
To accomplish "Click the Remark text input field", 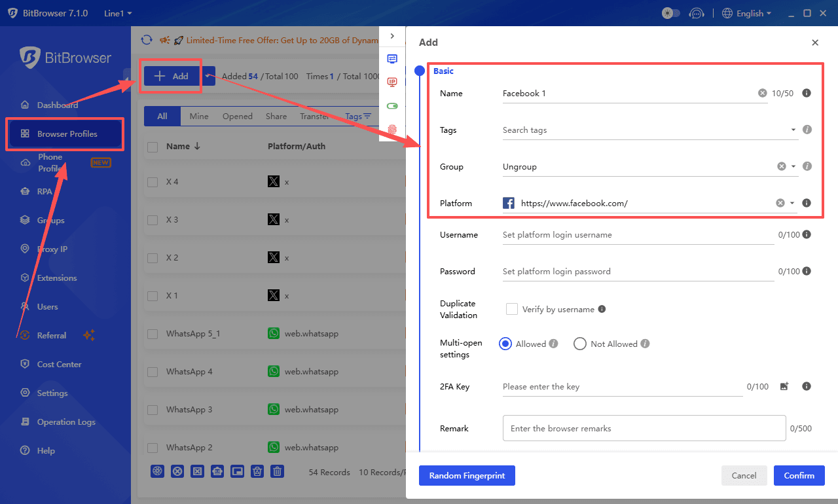I will click(x=644, y=429).
